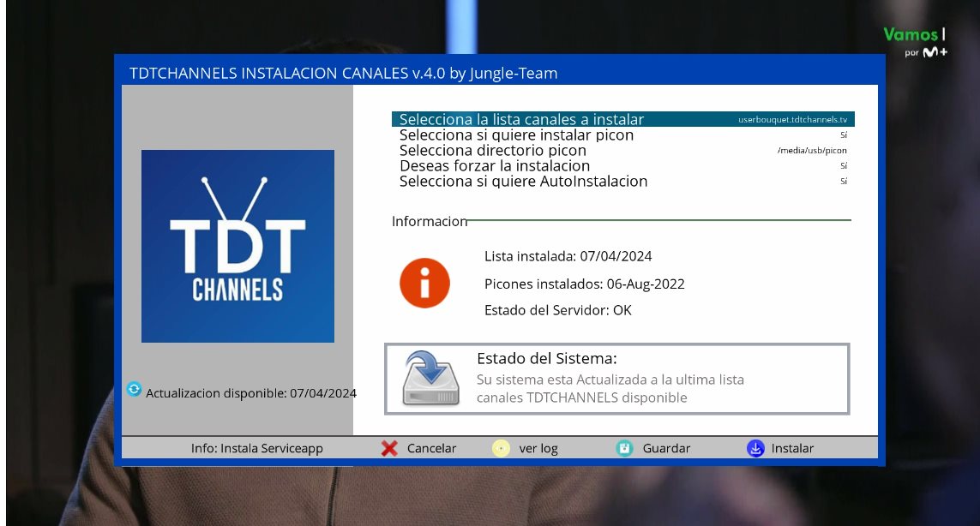Click the yellow ver log icon
Viewport: 980px width, 526px height.
coord(501,448)
